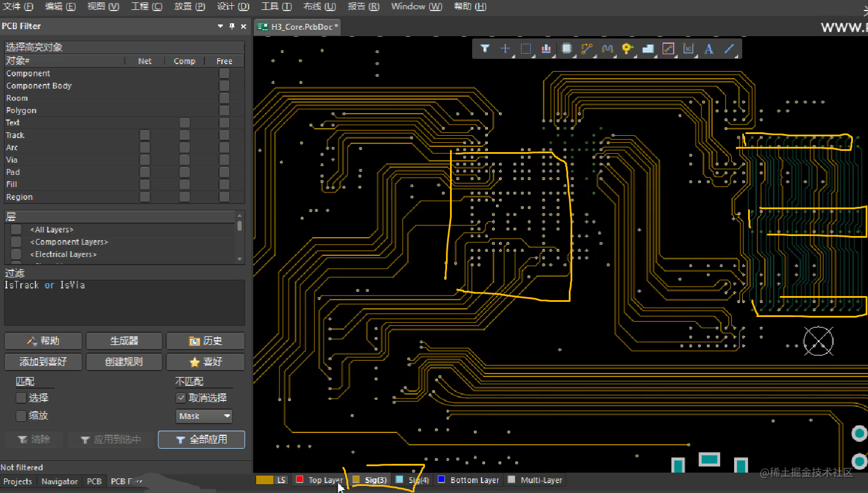Select the place component tool in the toolbar
Image resolution: width=868 pixels, height=493 pixels.
[566, 48]
